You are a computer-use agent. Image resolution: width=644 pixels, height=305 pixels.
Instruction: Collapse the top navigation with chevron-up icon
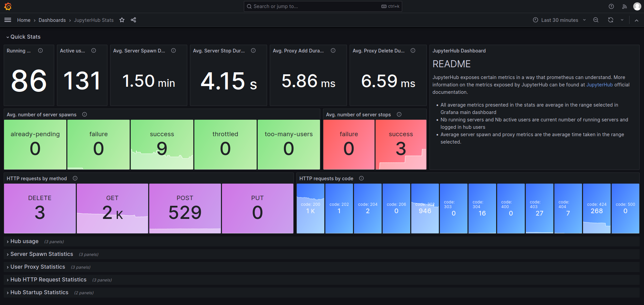(637, 20)
